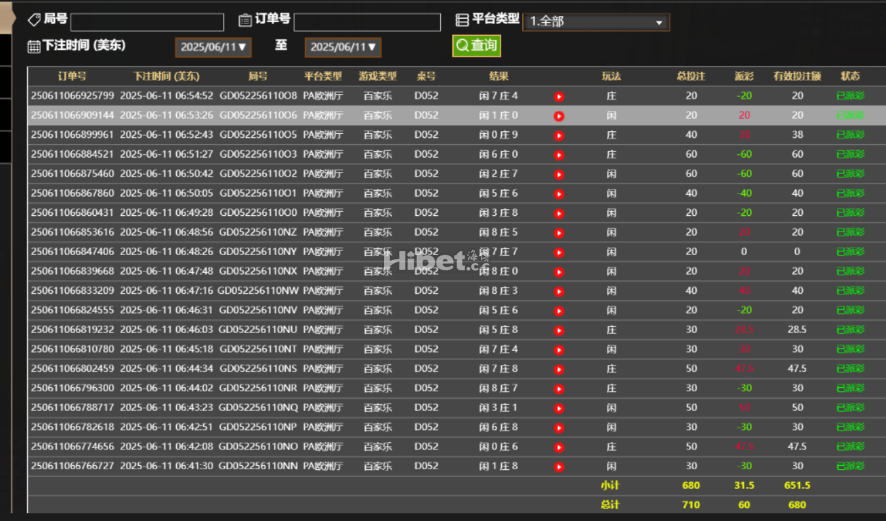Screen dimensions: 886x521
Task: Play replay of highlighted order 250611066909144
Action: 559,116
